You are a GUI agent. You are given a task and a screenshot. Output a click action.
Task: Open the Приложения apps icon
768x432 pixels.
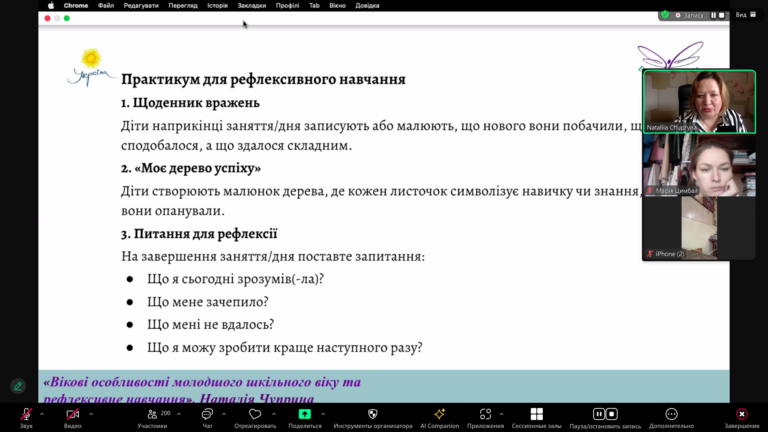click(485, 414)
